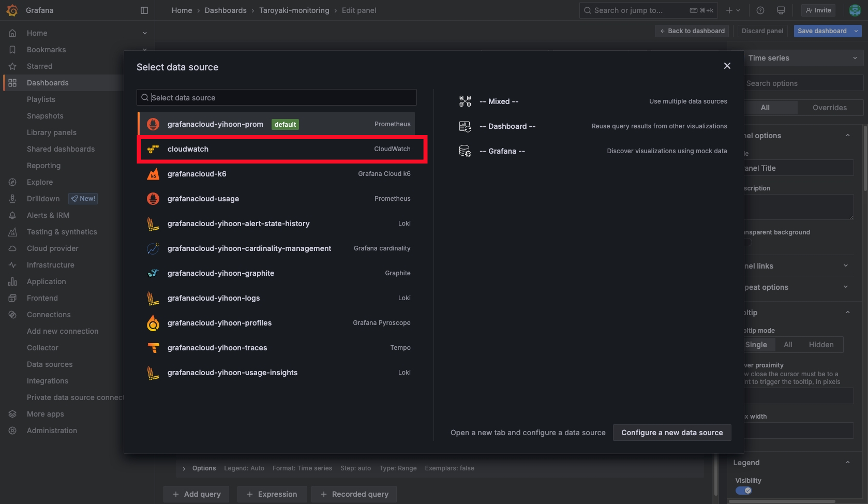Click the Mixed data source icon
The width and height of the screenshot is (868, 504).
465,101
